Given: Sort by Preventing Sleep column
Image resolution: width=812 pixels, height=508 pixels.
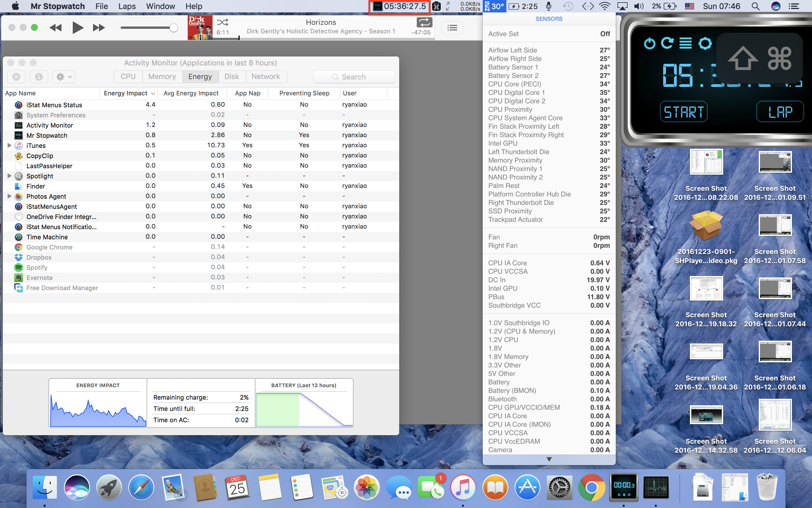Looking at the screenshot, I should tap(304, 93).
